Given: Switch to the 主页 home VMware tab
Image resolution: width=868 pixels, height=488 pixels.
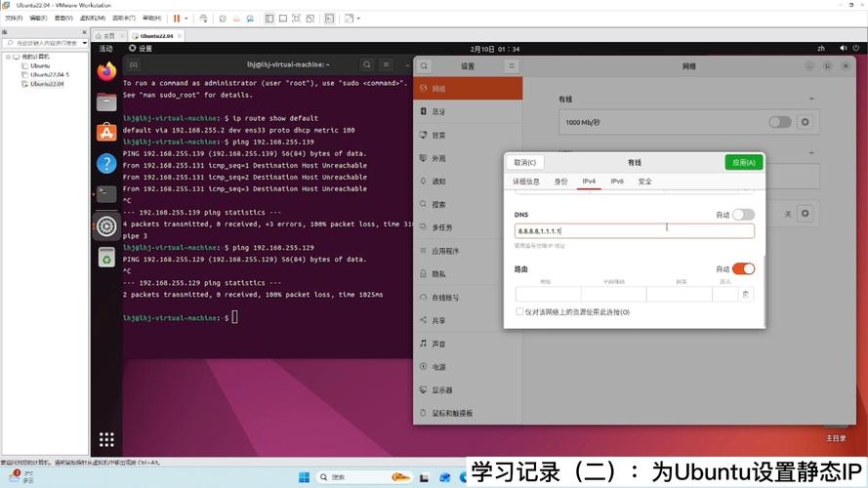Looking at the screenshot, I should click(x=109, y=36).
